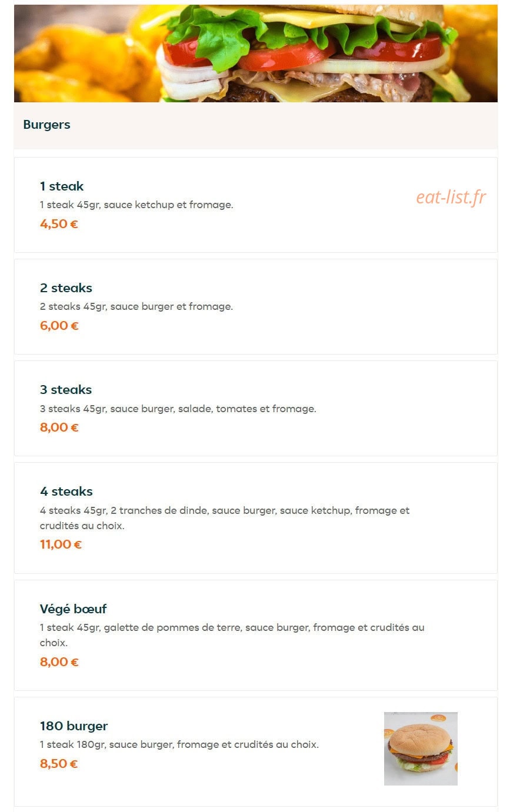510x812 pixels.
Task: Select the 2 steaks burger title
Action: [66, 288]
